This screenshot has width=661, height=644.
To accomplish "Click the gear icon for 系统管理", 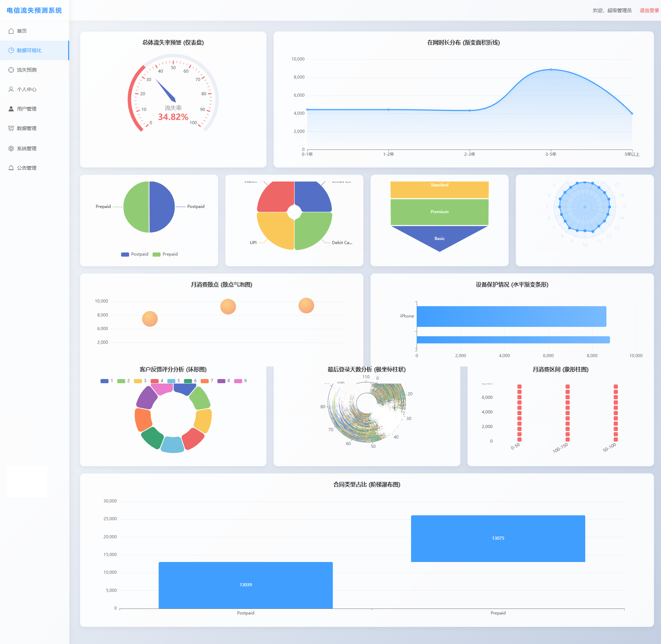I will [11, 148].
